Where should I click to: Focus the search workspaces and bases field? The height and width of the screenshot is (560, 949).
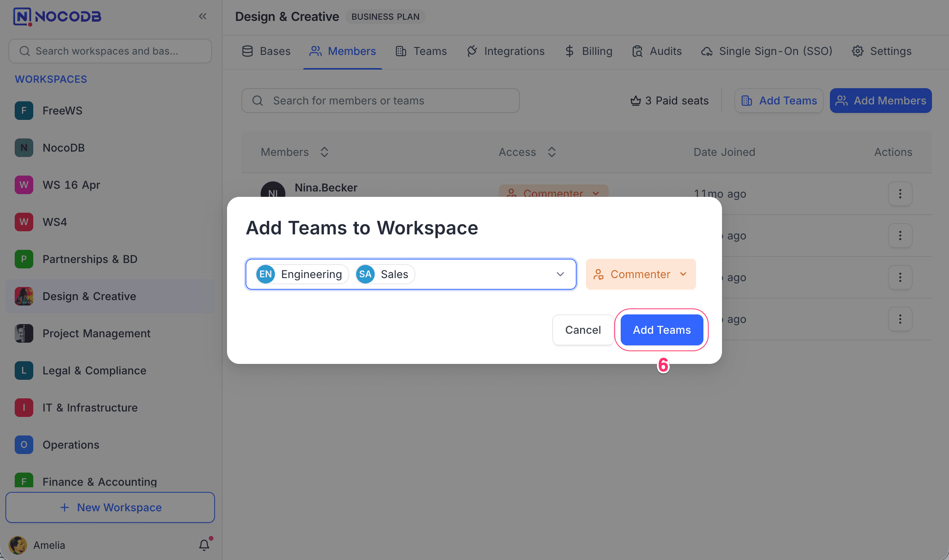point(110,51)
